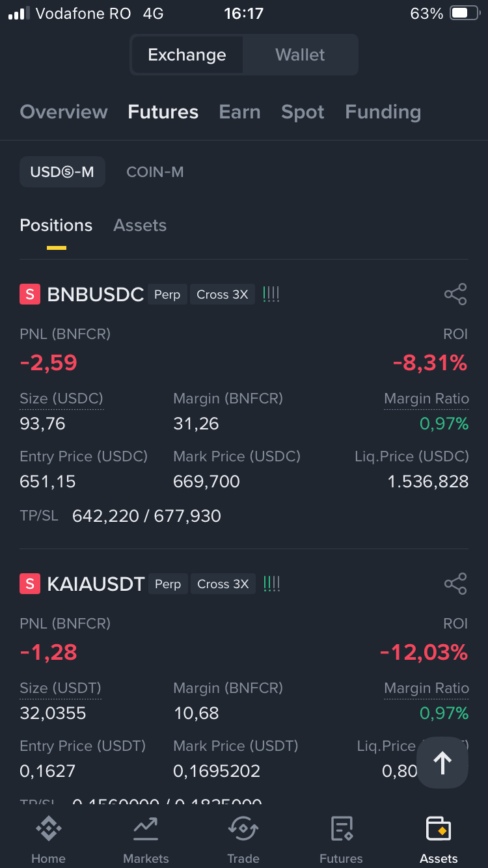
Task: Show the Assets sub-tab beside Positions
Action: click(140, 225)
